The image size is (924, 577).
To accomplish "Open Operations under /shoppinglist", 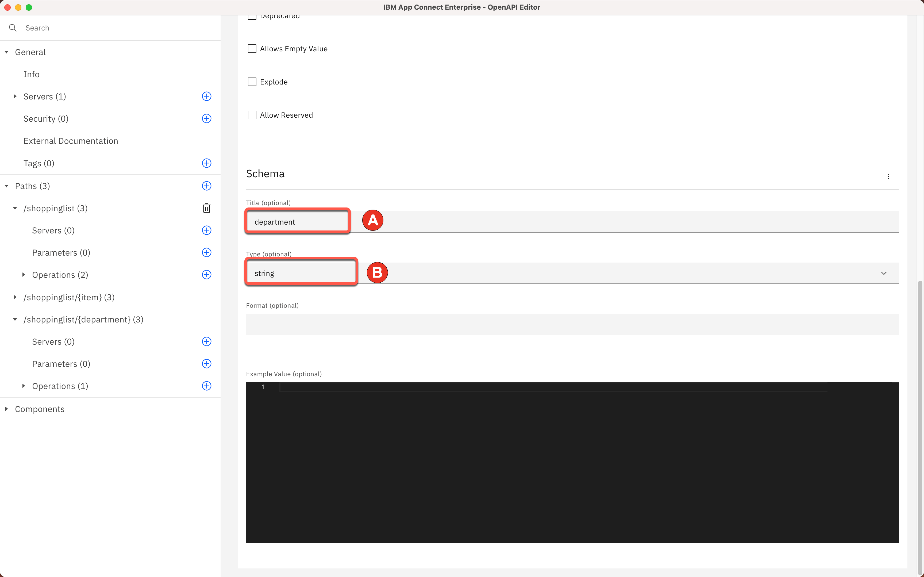I will pyautogui.click(x=24, y=274).
